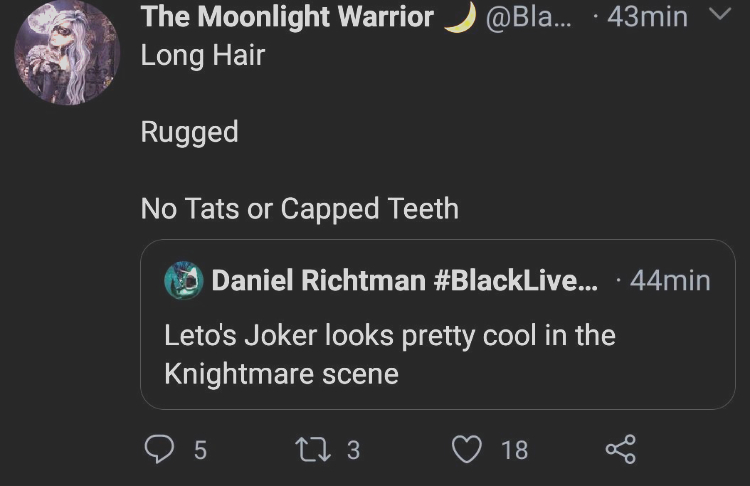Click the like count of 18
750x486 pixels.
pyautogui.click(x=514, y=450)
